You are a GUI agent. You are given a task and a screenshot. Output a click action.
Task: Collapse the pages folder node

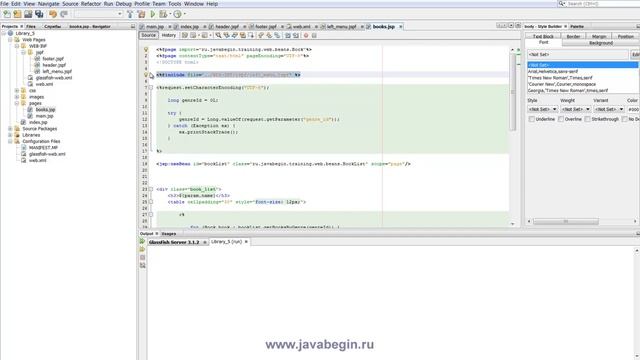click(x=17, y=103)
